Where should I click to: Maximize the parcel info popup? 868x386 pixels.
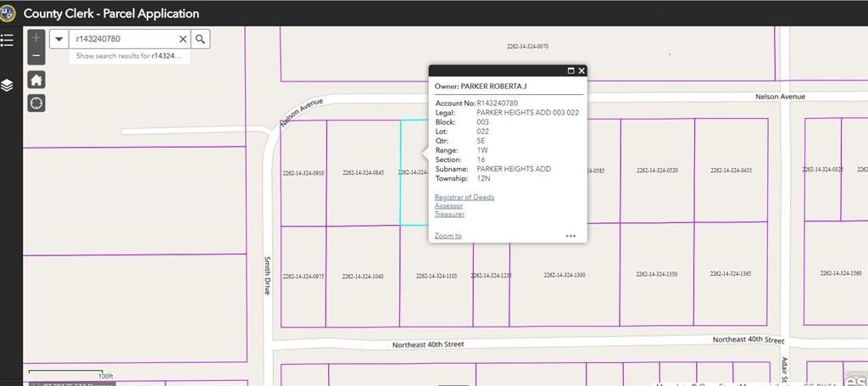click(x=570, y=71)
